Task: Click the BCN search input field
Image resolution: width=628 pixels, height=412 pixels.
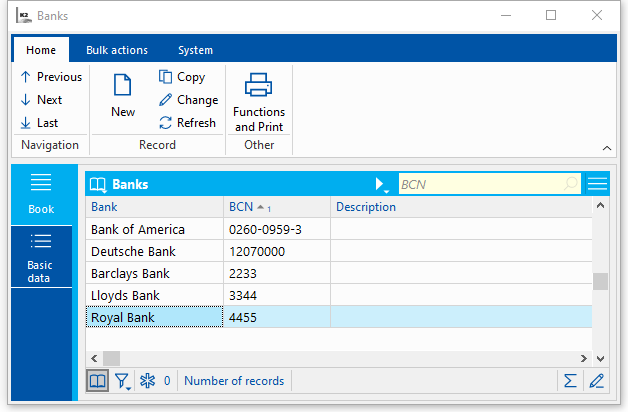Action: [478, 184]
